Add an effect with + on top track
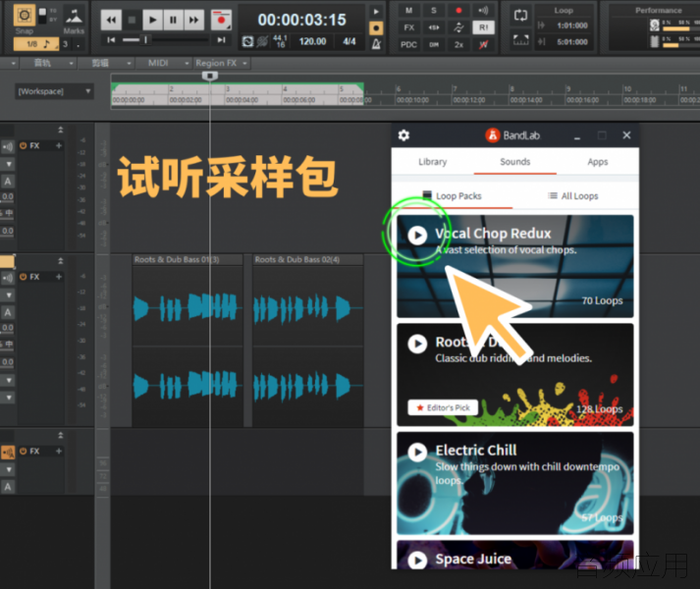The height and width of the screenshot is (589, 700). (x=59, y=145)
